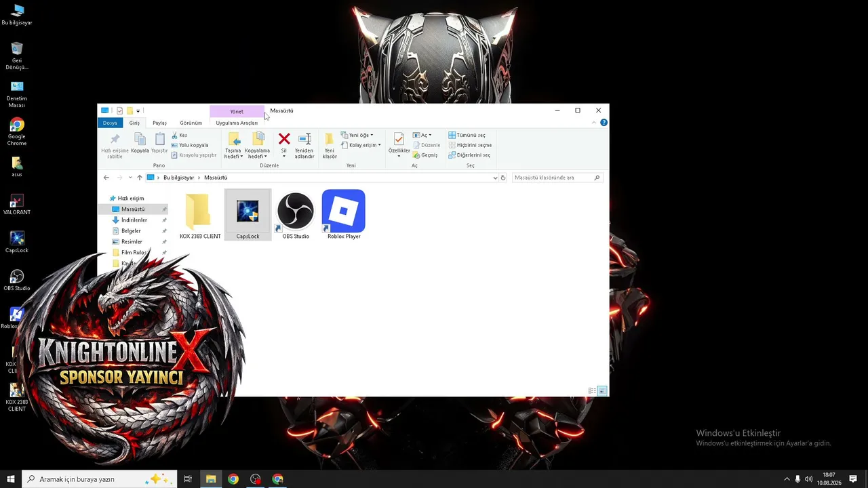Switch Explorer to details view icon

[592, 391]
